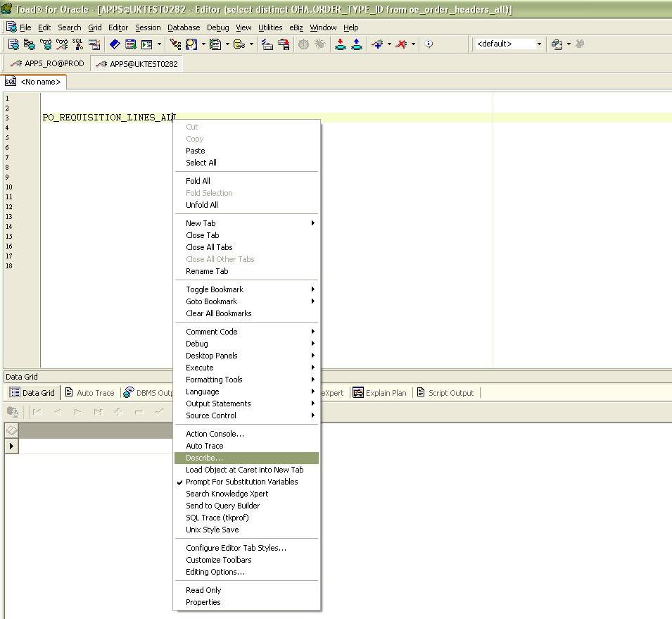Screen dimensions: 672x619
Task: Click the Data Grid tab
Action: (32, 393)
